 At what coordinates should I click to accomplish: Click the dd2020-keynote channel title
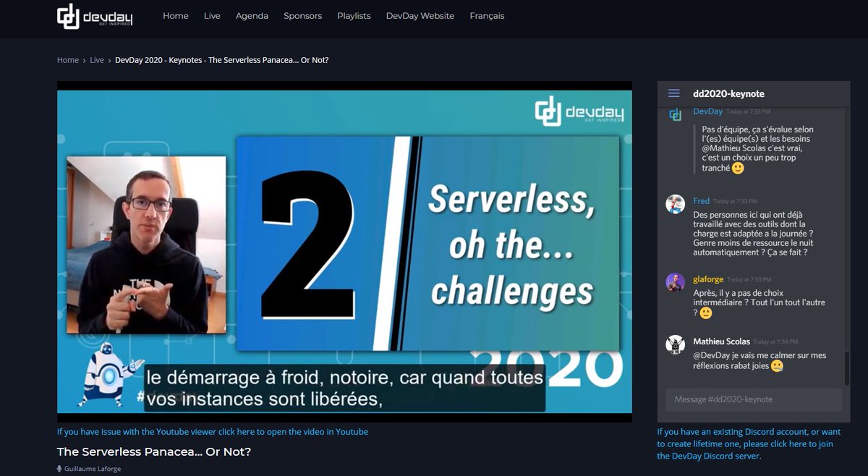click(728, 93)
